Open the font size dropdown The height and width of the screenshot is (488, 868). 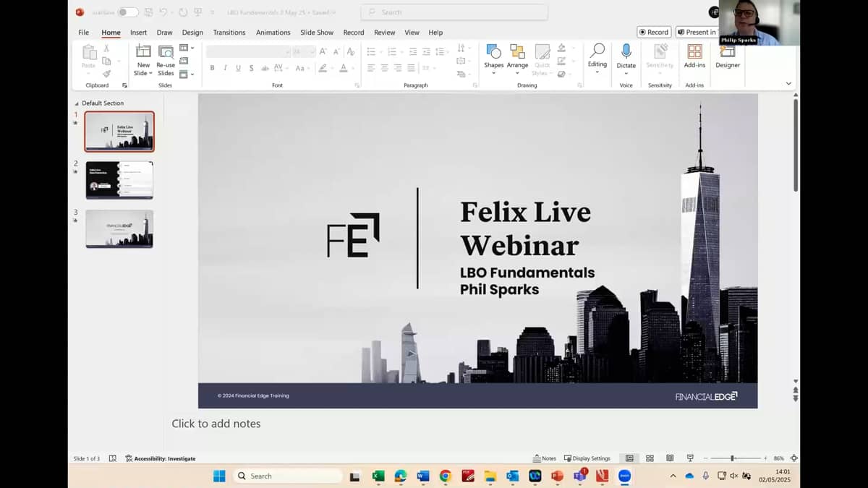tap(312, 51)
